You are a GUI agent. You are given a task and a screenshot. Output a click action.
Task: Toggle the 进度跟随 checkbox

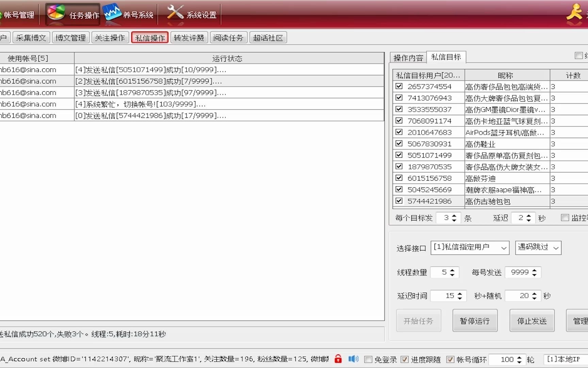[405, 359]
